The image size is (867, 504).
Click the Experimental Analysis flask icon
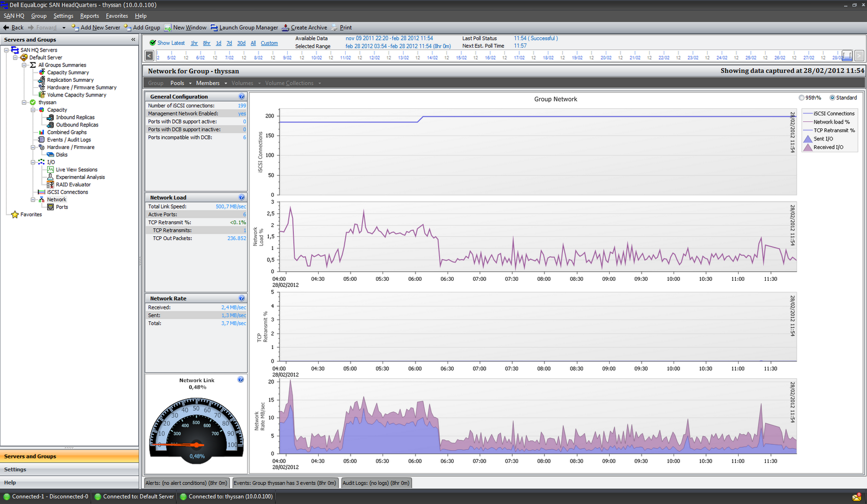coord(50,177)
